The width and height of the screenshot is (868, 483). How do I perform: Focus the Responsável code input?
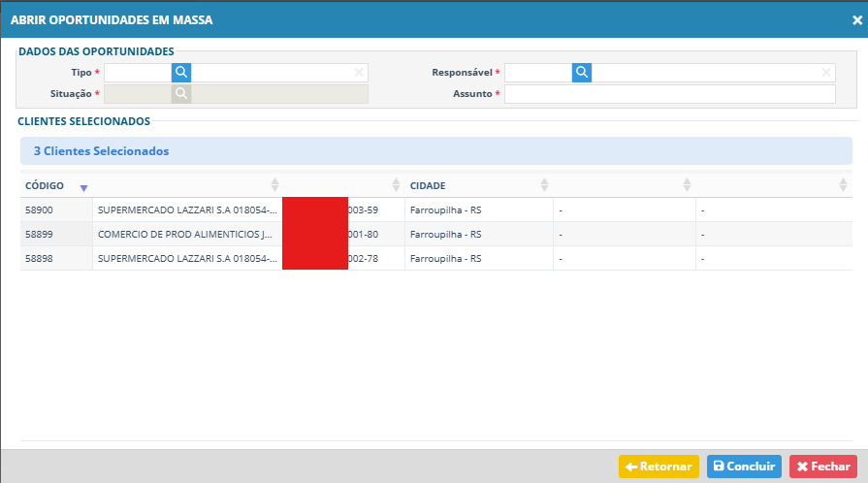(538, 73)
